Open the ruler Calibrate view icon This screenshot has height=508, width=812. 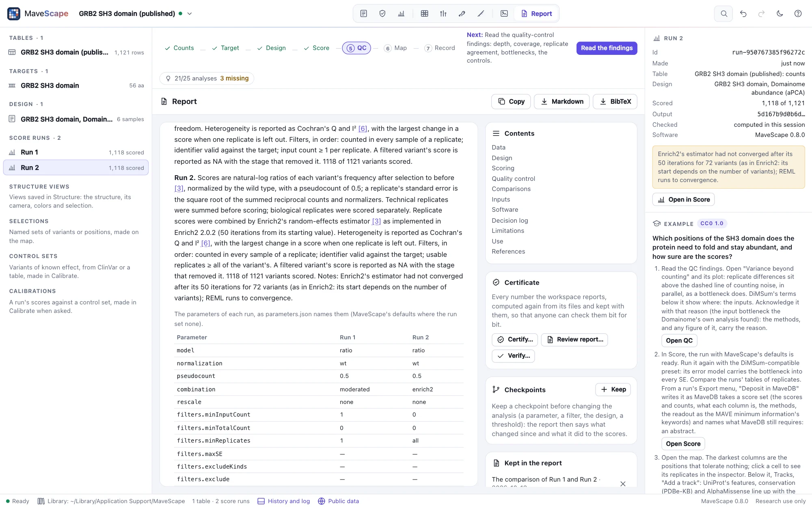pyautogui.click(x=481, y=13)
